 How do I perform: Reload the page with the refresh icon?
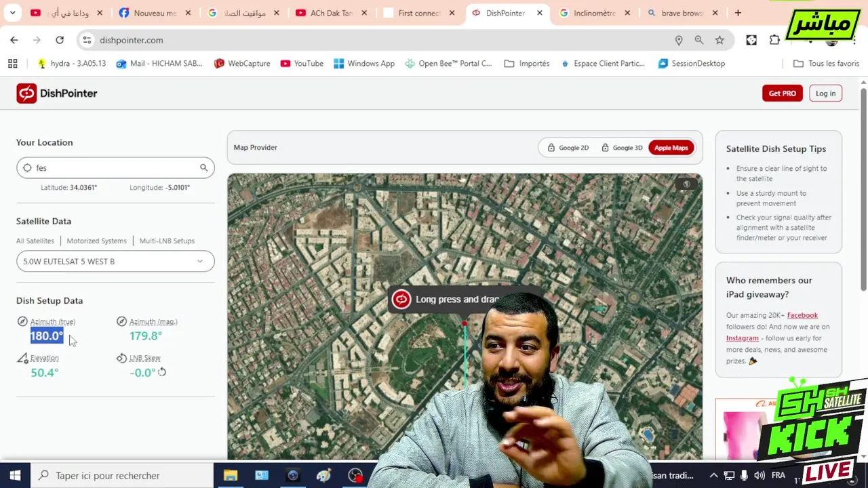click(60, 40)
